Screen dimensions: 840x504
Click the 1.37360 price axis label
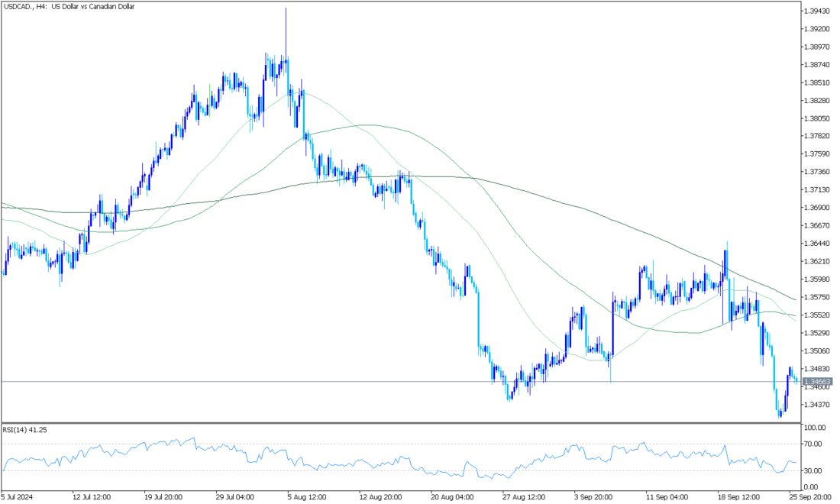click(x=817, y=172)
